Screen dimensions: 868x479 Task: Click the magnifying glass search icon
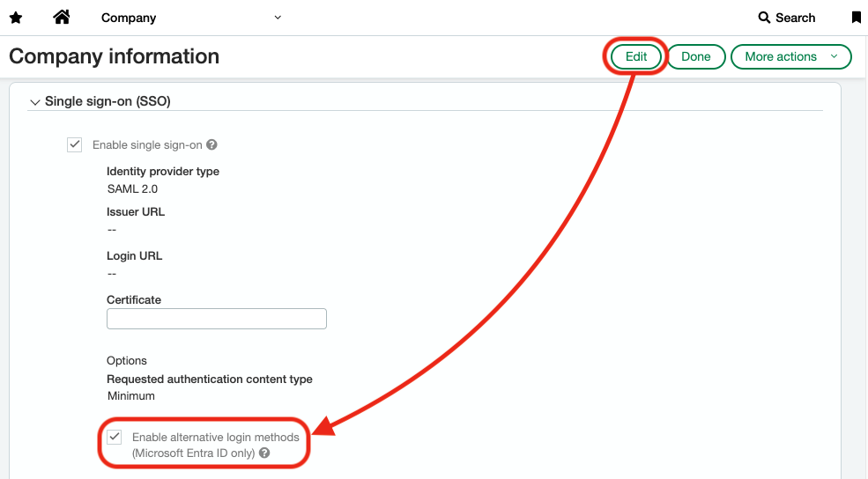tap(764, 18)
